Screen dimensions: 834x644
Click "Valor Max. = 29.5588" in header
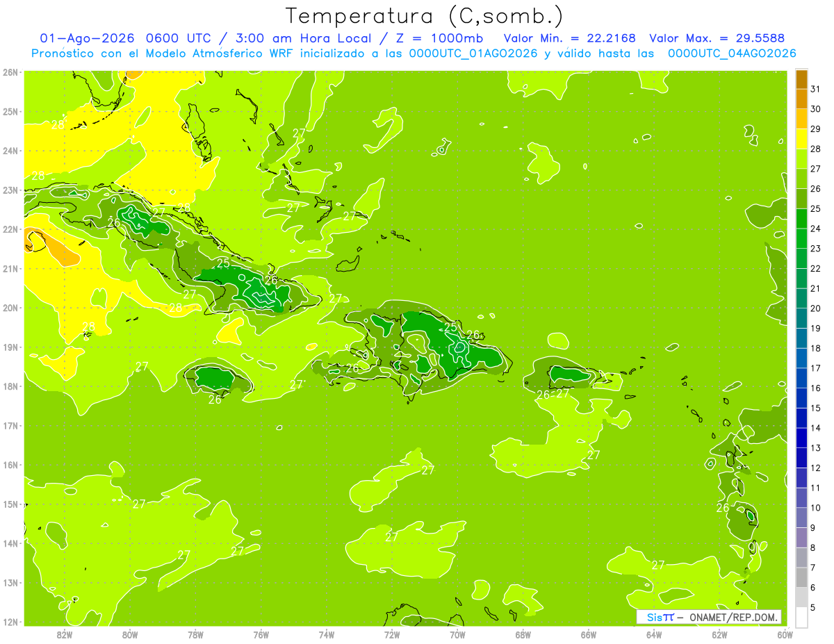click(717, 38)
